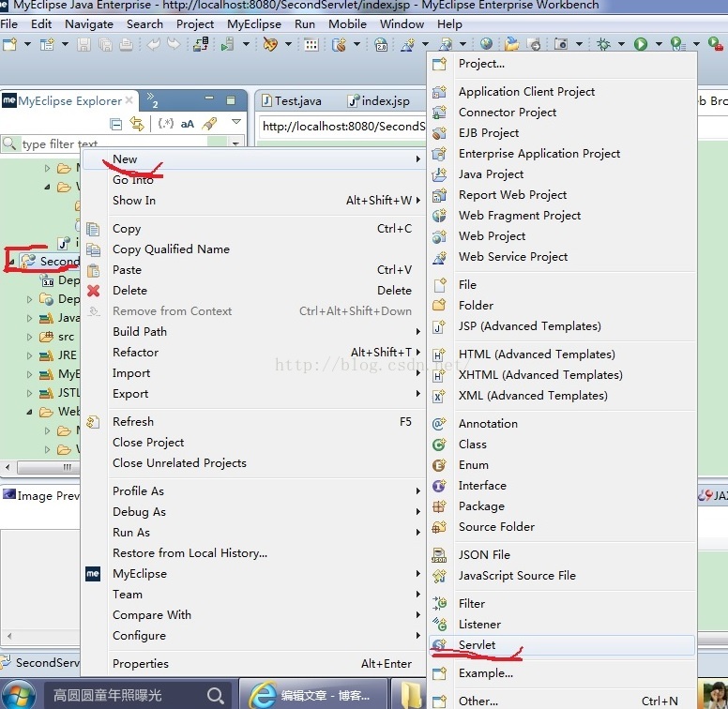
Task: Collapse the WebRoot folder node
Action: pos(29,412)
